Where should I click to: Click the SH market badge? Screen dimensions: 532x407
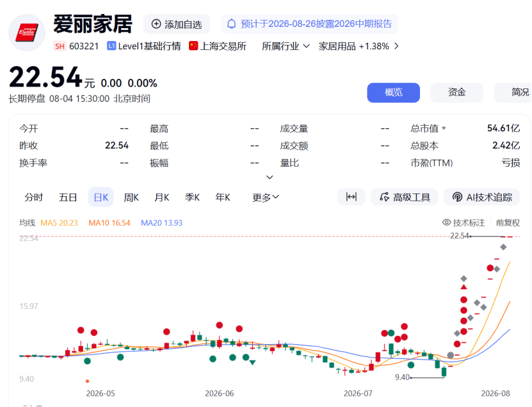point(60,46)
